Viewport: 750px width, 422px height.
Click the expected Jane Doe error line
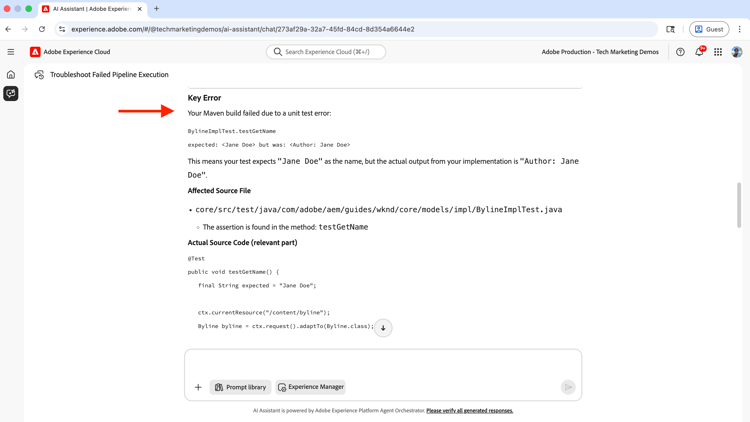click(x=269, y=144)
